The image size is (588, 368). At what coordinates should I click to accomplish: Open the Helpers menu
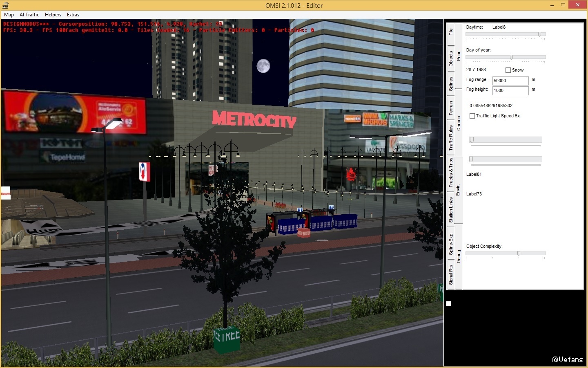(x=53, y=15)
